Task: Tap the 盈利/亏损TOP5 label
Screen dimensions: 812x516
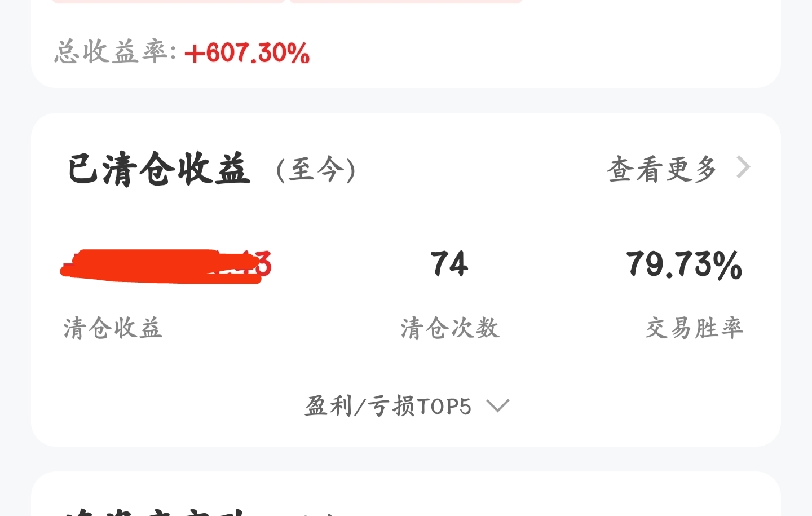Action: [x=388, y=406]
